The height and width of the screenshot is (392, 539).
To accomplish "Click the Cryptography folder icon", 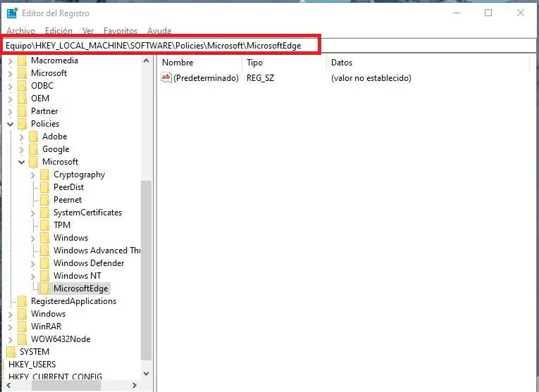I will pyautogui.click(x=44, y=175).
